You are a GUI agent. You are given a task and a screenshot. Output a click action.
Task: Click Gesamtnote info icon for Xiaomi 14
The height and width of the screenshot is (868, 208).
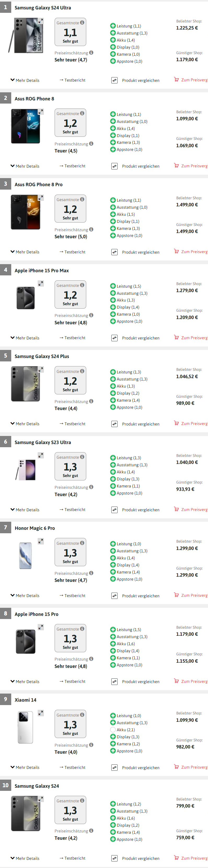tap(82, 715)
